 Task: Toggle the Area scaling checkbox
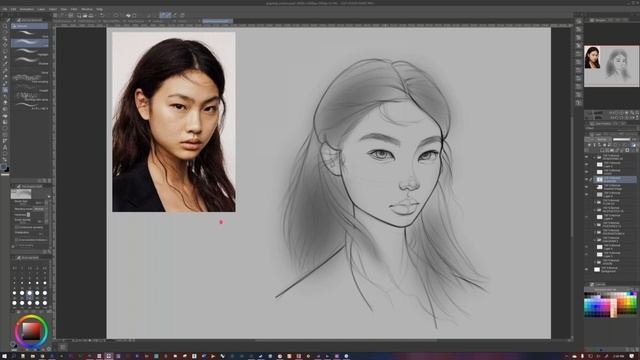[x=17, y=245]
